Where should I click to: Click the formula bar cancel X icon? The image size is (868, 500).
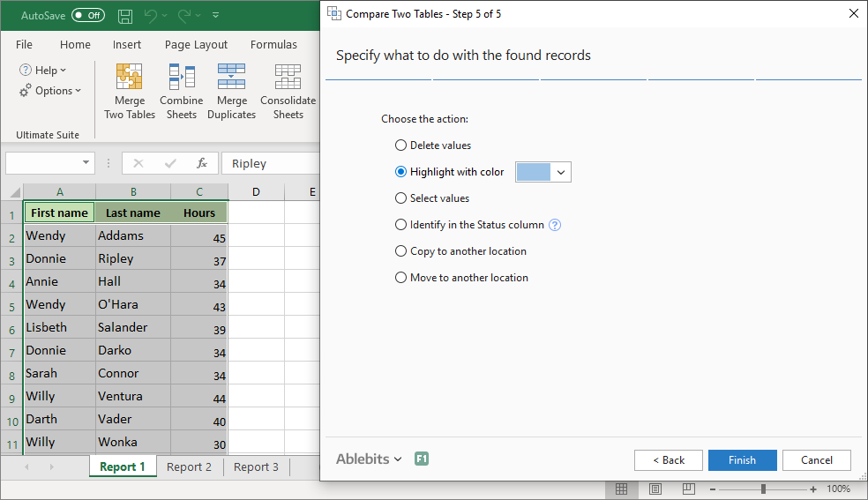click(x=138, y=163)
